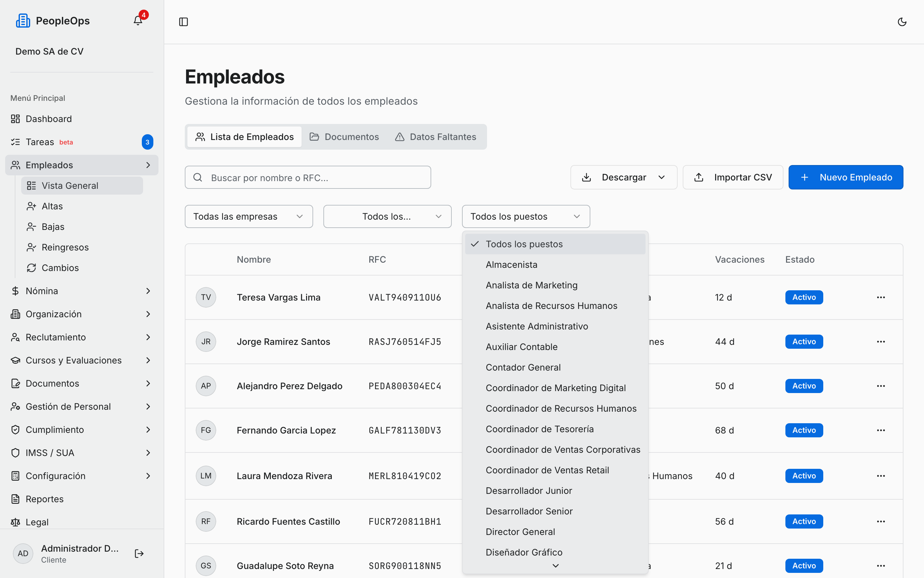
Task: Click the GS avatar of Guadalupe Soto
Action: [206, 566]
